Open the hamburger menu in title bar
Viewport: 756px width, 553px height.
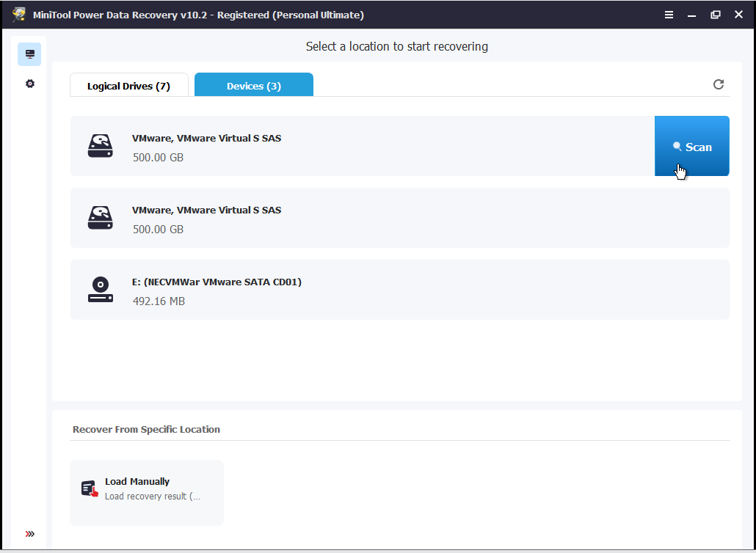pos(669,15)
